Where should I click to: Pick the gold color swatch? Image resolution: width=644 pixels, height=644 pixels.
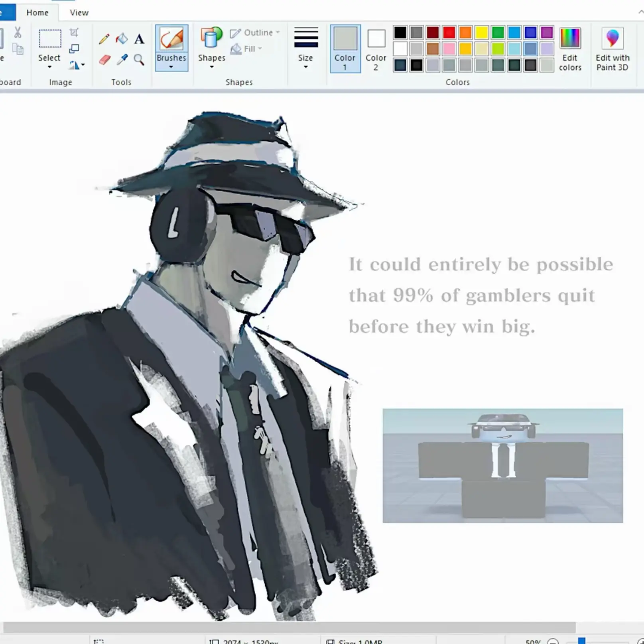tap(465, 49)
